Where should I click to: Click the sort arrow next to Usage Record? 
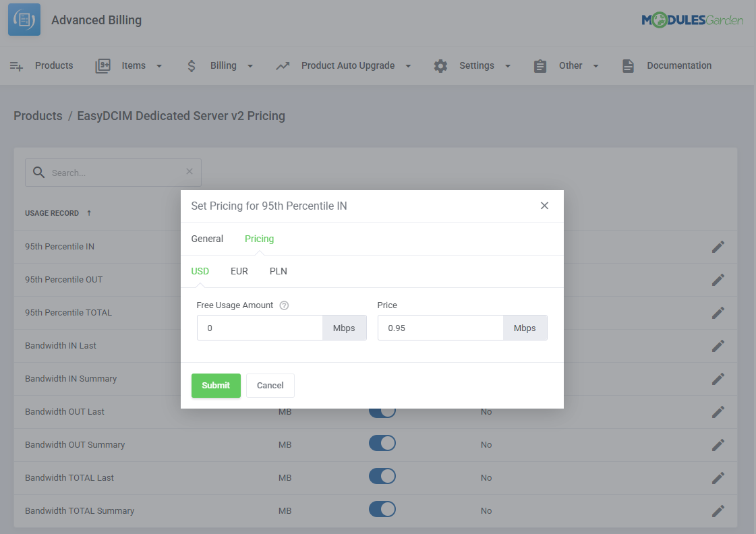pyautogui.click(x=88, y=213)
